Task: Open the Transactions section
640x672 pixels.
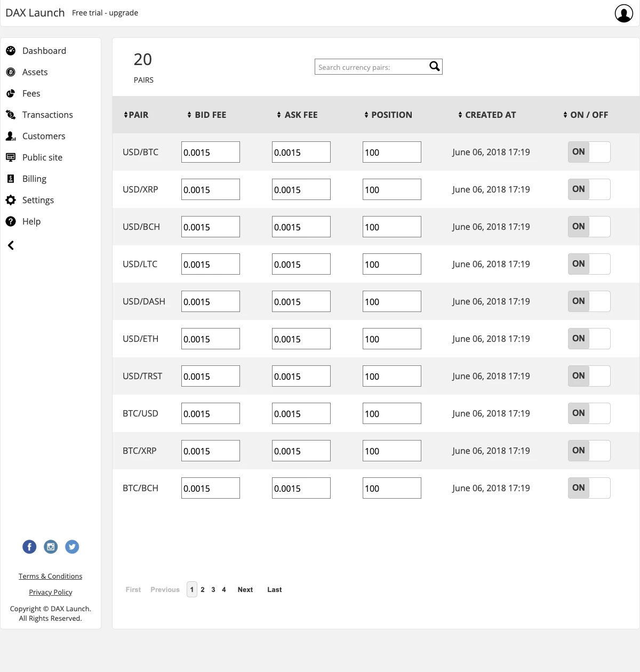Action: point(47,115)
